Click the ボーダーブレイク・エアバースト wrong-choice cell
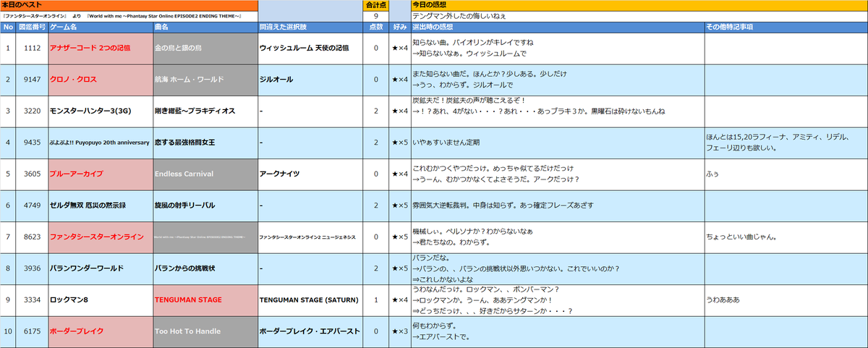This screenshot has height=348, width=868. 310,331
